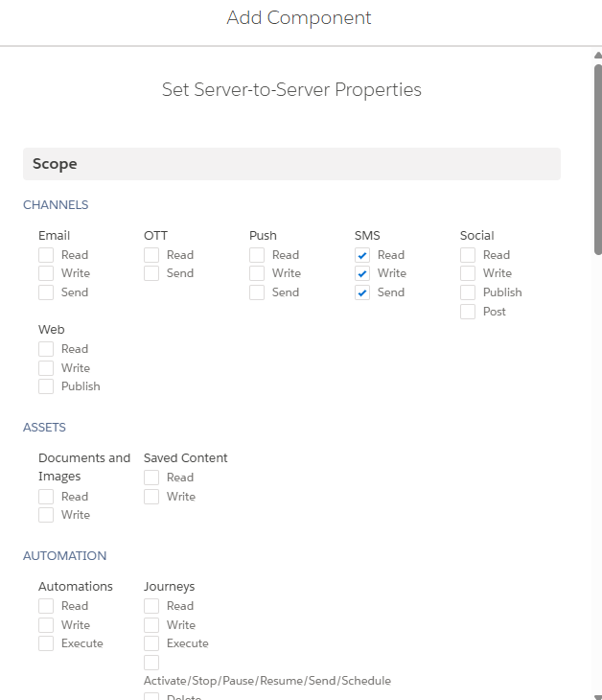Tick the Web Publish checkbox
Screen dimensions: 602x700
[x=46, y=386]
